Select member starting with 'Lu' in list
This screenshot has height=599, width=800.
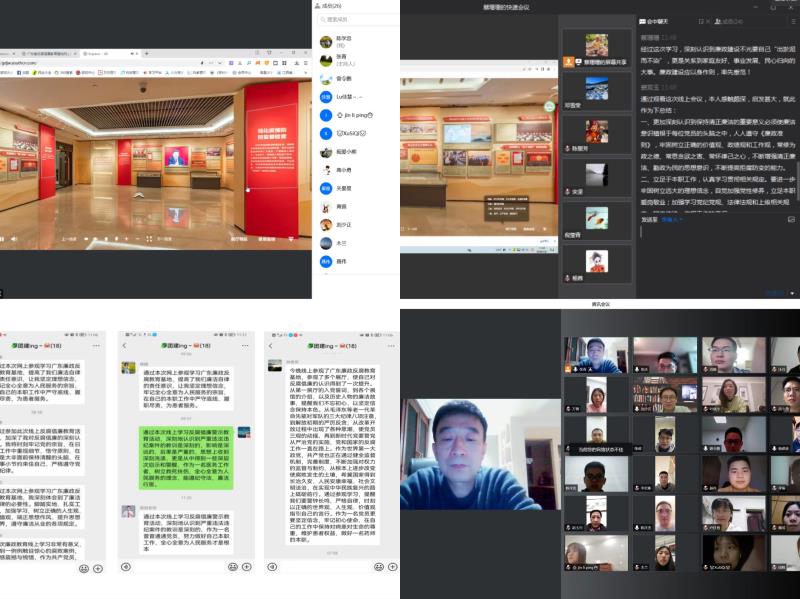pos(357,97)
